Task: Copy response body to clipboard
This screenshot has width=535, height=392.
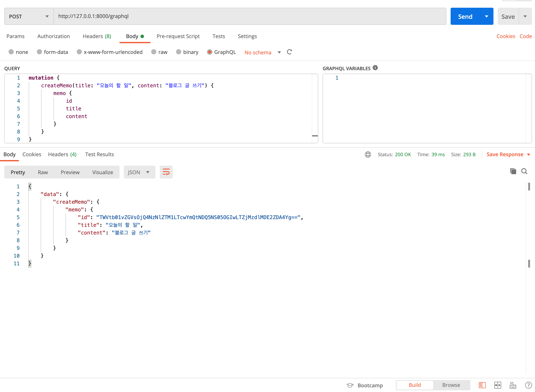Action: pyautogui.click(x=513, y=171)
